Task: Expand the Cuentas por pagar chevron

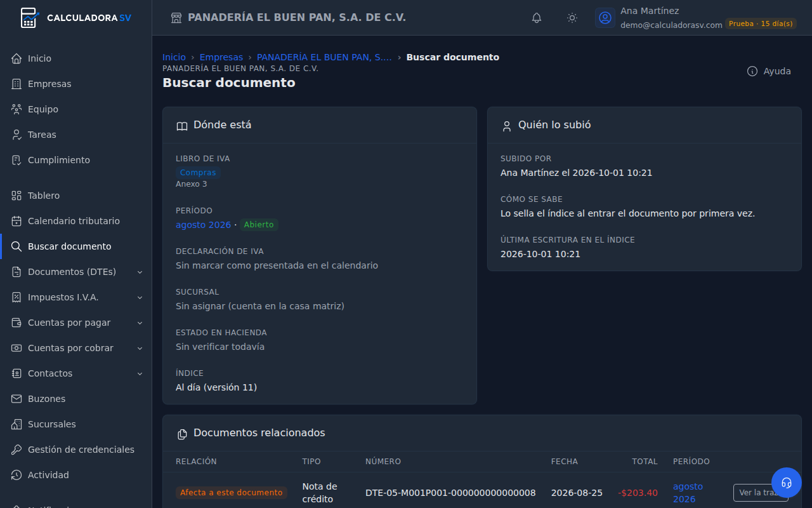Action: point(140,323)
